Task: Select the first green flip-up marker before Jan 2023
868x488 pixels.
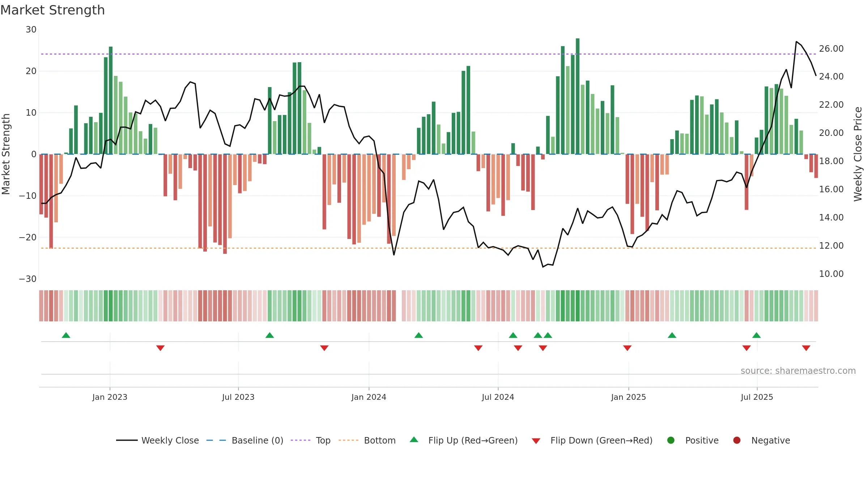Action: point(66,335)
